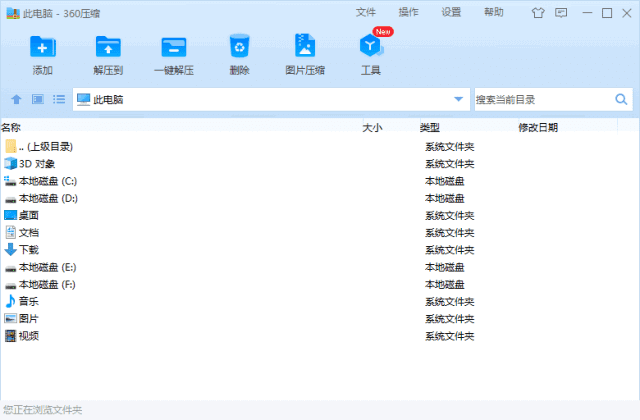This screenshot has width=640, height=420.
Task: Click the magnifier search icon
Action: (x=621, y=99)
